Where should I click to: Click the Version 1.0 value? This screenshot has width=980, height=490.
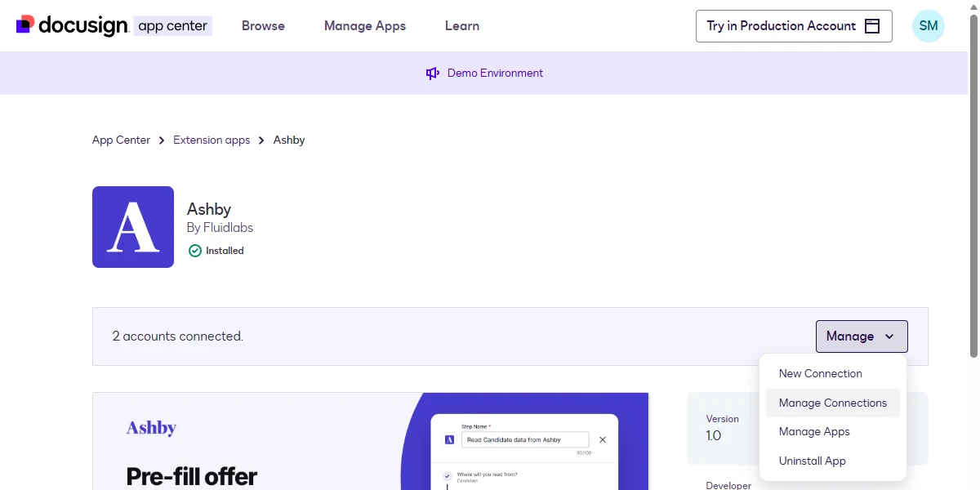click(x=714, y=436)
